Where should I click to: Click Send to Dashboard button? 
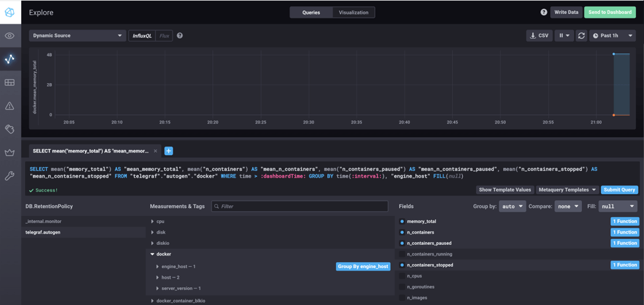pos(610,13)
